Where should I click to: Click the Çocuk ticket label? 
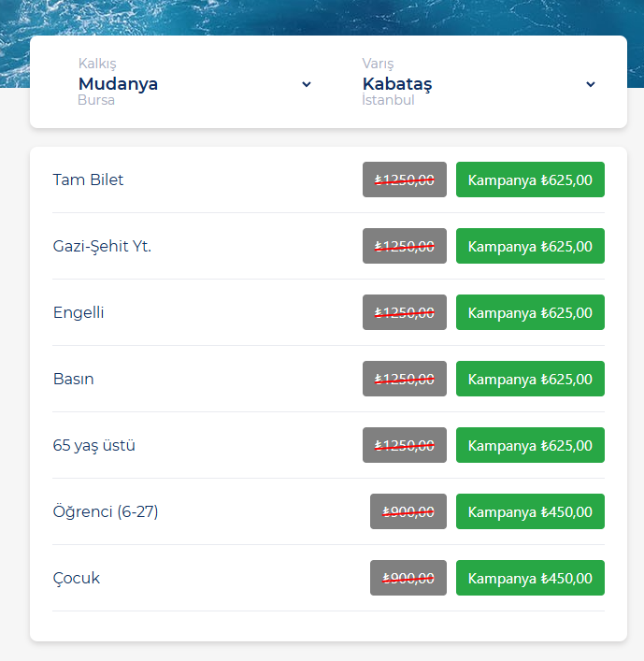[77, 579]
